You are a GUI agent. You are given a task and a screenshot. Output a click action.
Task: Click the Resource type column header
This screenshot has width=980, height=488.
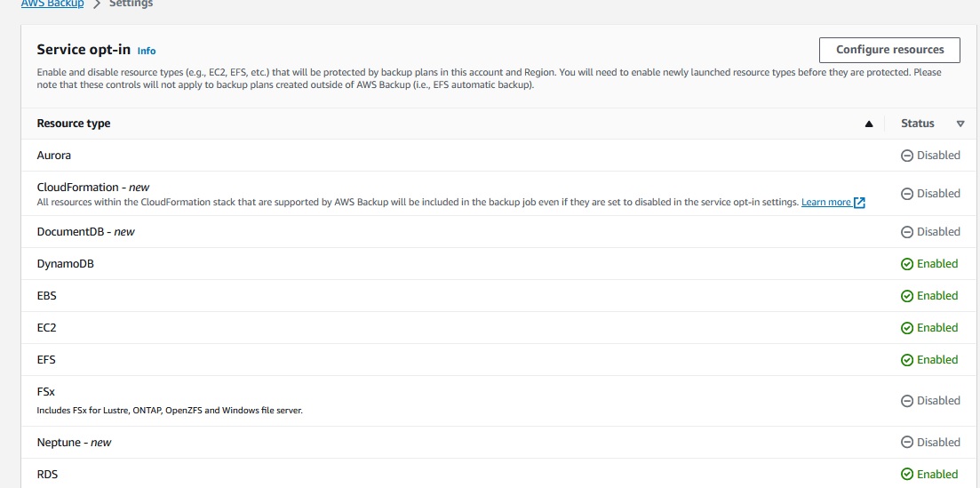pyautogui.click(x=74, y=124)
